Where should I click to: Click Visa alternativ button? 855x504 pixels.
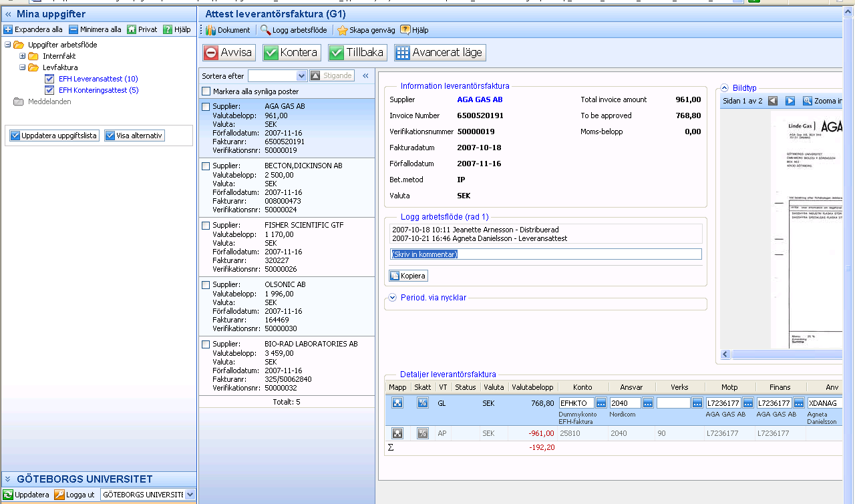[134, 136]
